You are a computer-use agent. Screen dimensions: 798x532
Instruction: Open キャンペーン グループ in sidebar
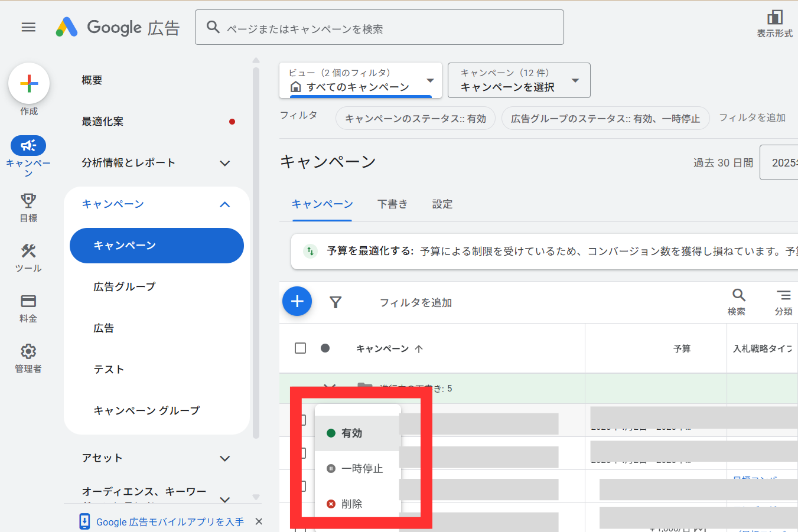(146, 411)
